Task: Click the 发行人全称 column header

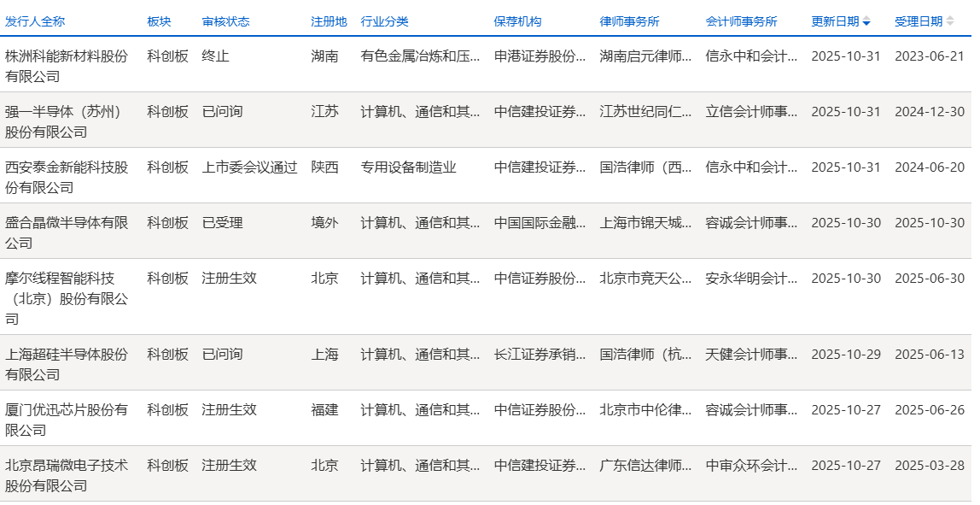Action: 35,21
